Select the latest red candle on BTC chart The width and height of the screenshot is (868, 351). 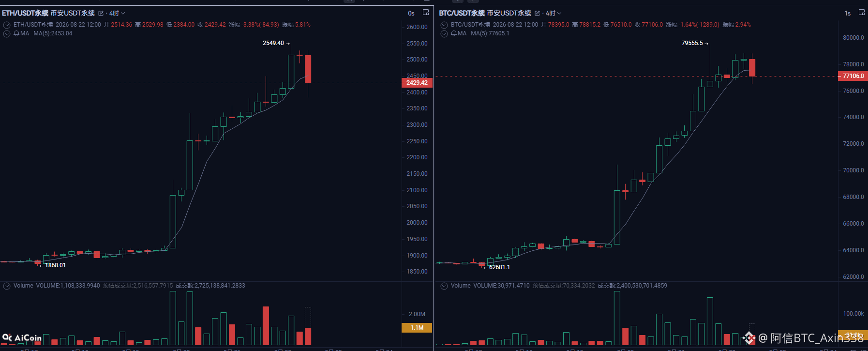[x=752, y=68]
